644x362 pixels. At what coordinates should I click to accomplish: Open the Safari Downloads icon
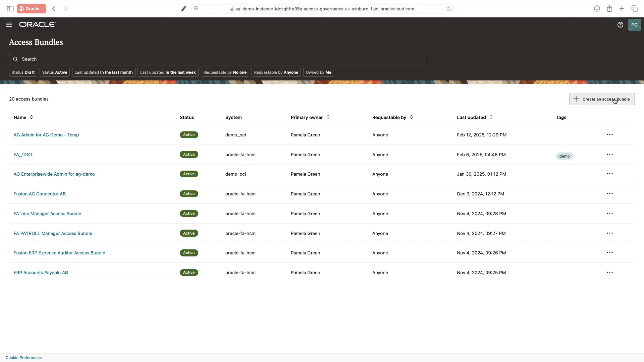597,8
